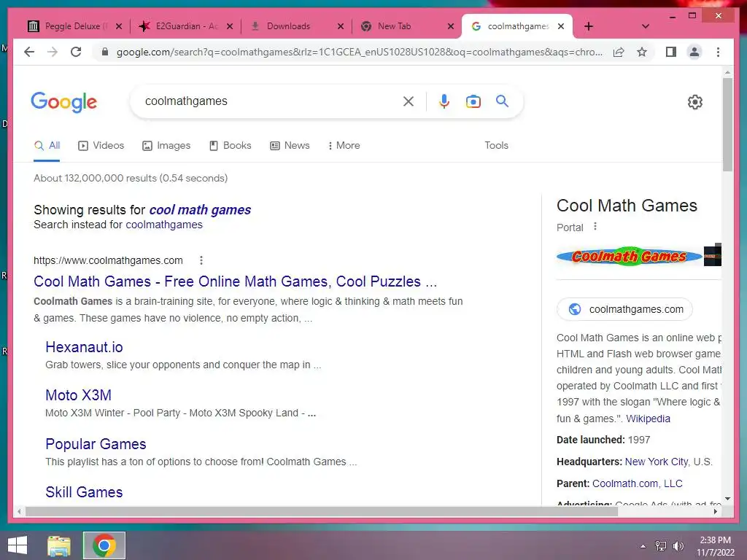This screenshot has width=747, height=560.
Task: Select the Images results filter
Action: point(166,146)
